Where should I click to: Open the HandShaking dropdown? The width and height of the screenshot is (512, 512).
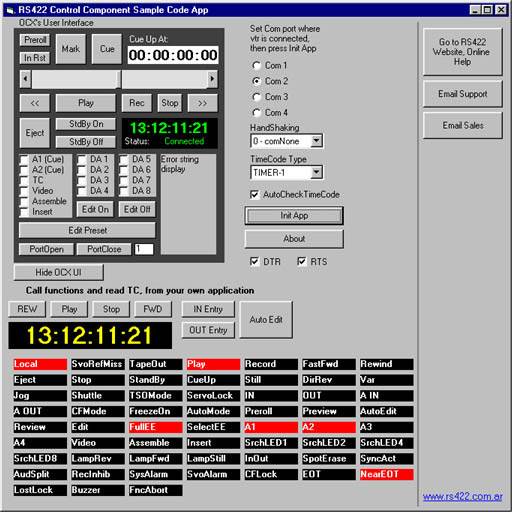tap(316, 141)
